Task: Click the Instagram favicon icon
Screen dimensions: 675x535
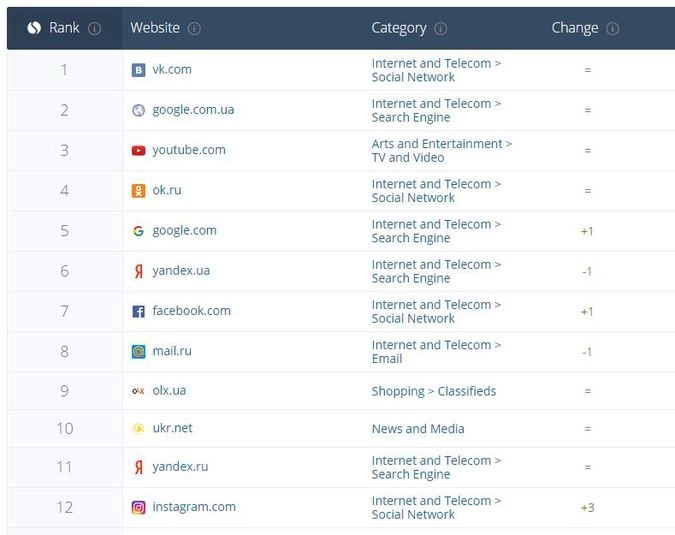Action: point(139,508)
